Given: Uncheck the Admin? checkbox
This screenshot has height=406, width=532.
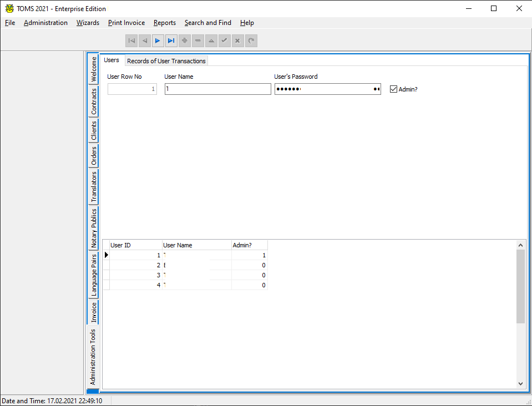Looking at the screenshot, I should 393,89.
